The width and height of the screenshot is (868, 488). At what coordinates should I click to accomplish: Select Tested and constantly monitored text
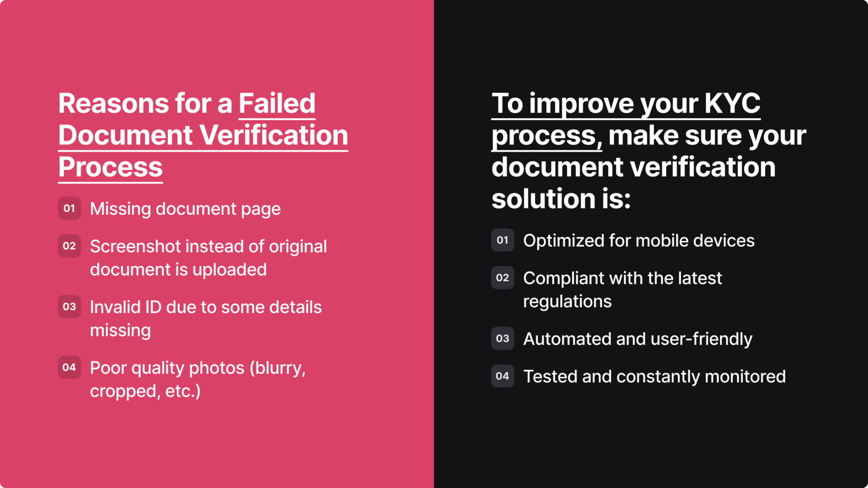click(654, 377)
